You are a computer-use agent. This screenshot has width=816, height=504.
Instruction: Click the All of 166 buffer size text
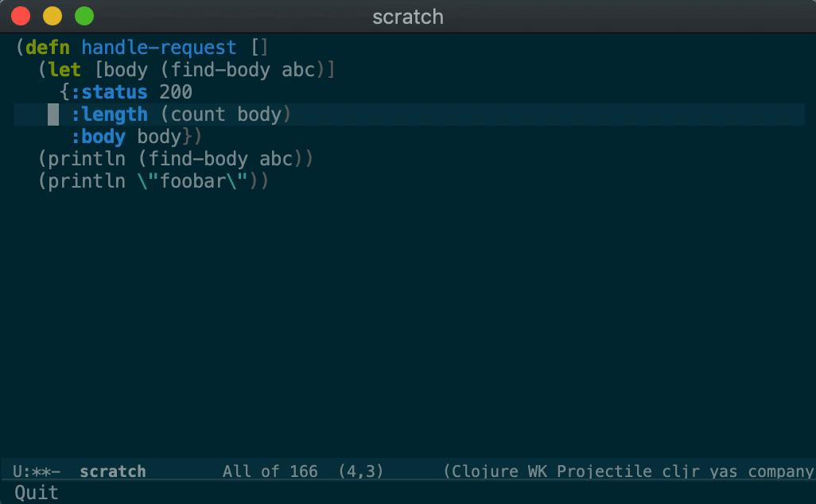[270, 471]
